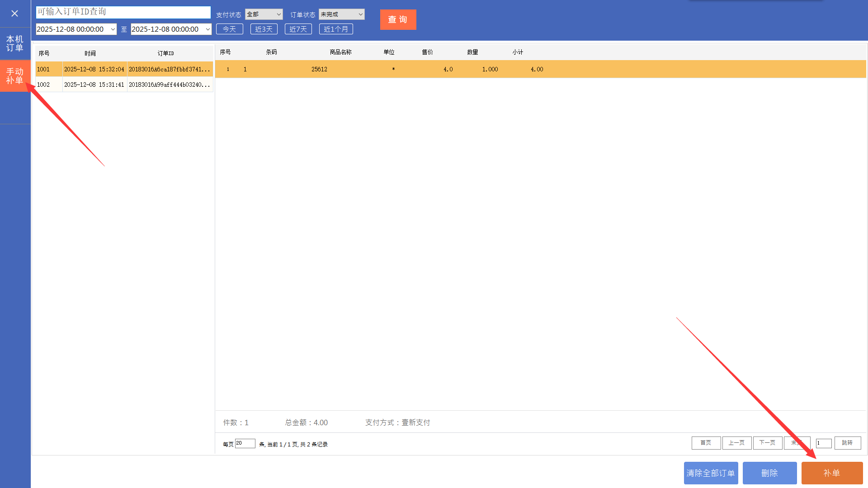Click the 跳转 page jump button
Screen dimensions: 868x488
point(847,443)
